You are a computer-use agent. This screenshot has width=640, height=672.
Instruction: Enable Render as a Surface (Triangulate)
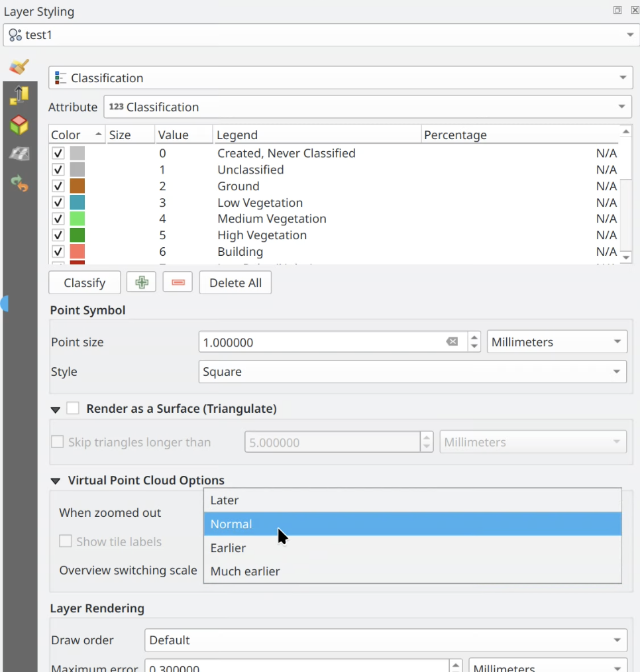coord(73,409)
